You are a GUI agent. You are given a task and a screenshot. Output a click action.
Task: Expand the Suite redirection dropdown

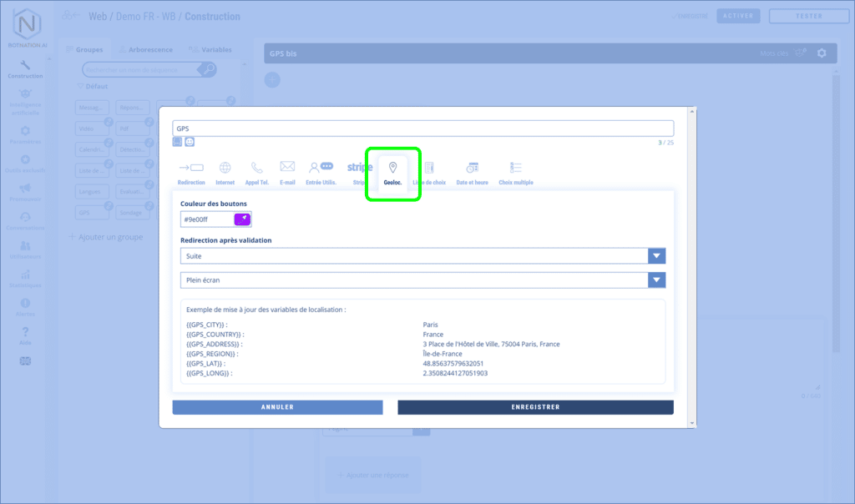coord(656,256)
